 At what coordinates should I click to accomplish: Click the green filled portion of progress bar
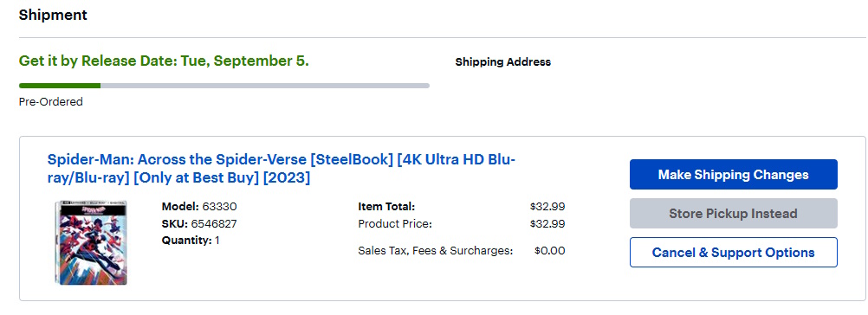[x=60, y=86]
